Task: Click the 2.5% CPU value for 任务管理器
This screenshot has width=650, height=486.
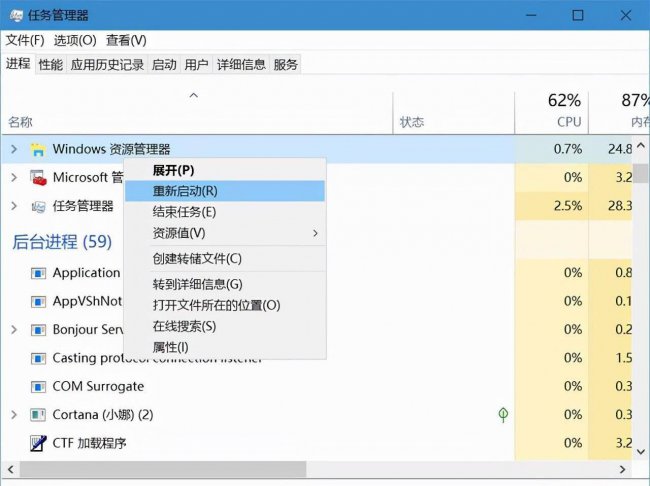Action: tap(568, 206)
